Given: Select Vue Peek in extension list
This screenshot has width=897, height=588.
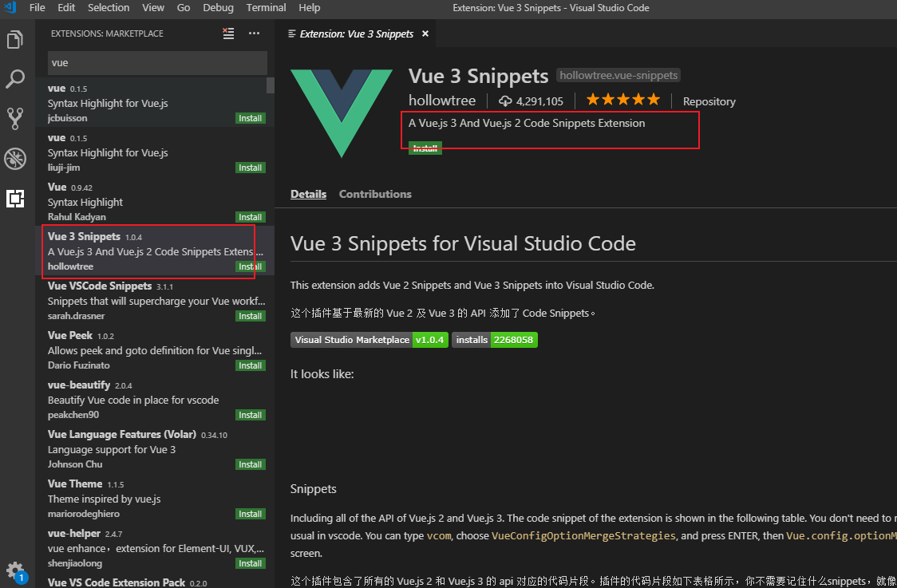Looking at the screenshot, I should tap(155, 350).
